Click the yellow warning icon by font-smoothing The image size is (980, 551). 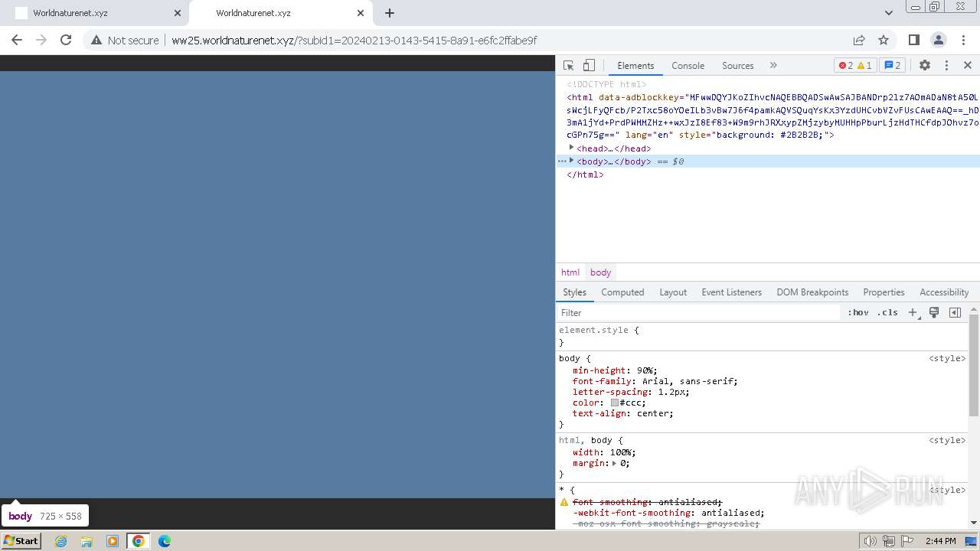(x=564, y=502)
